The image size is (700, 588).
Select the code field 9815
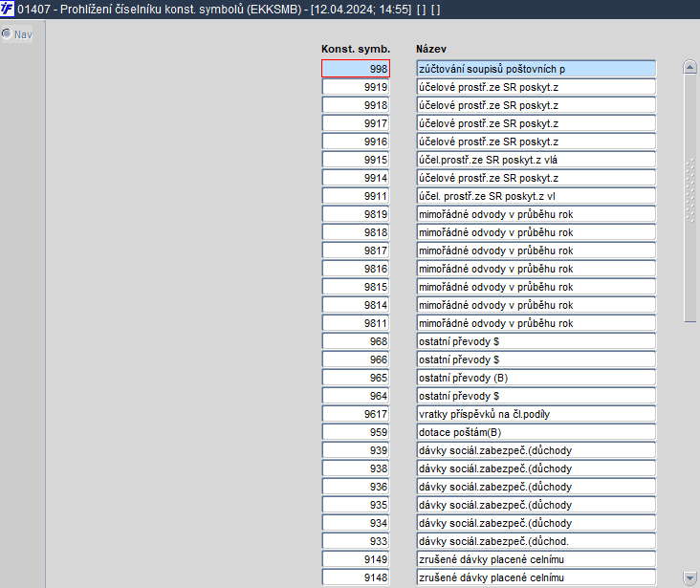pyautogui.click(x=356, y=287)
